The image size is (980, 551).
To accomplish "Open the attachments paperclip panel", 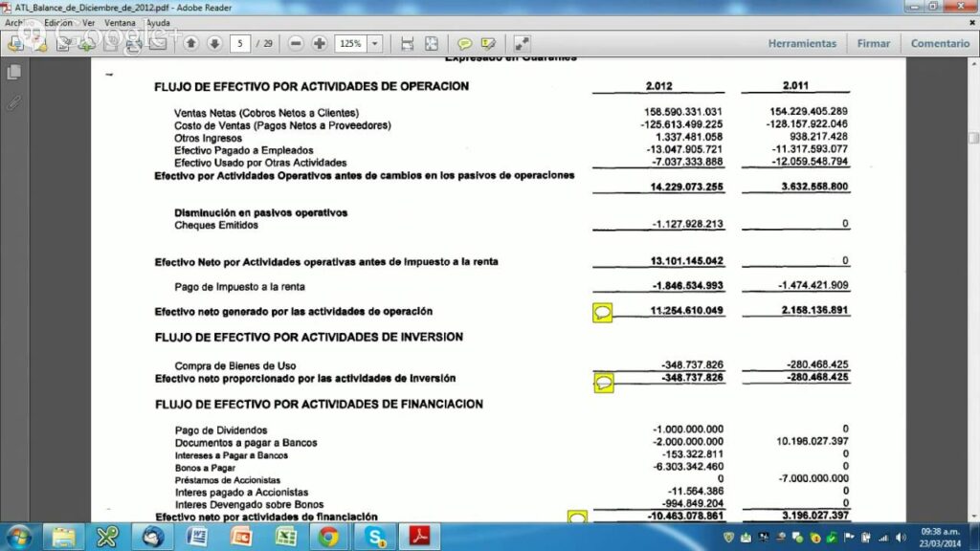I will 13,102.
